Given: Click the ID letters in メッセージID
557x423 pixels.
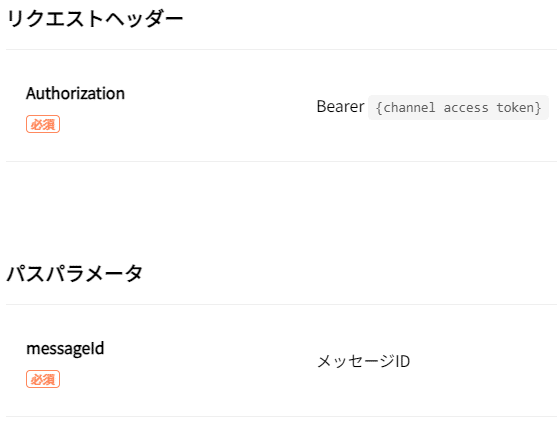Looking at the screenshot, I should [402, 362].
